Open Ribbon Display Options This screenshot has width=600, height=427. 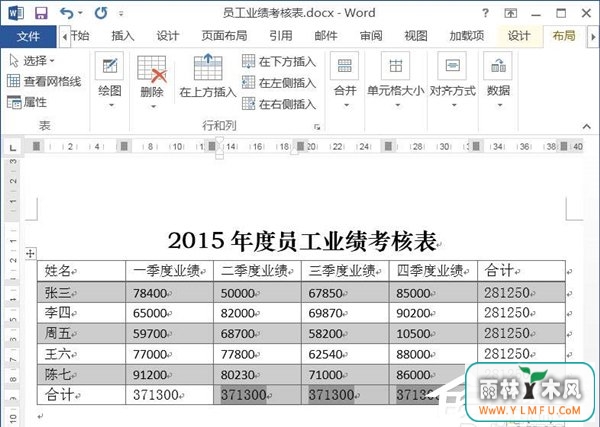(510, 13)
